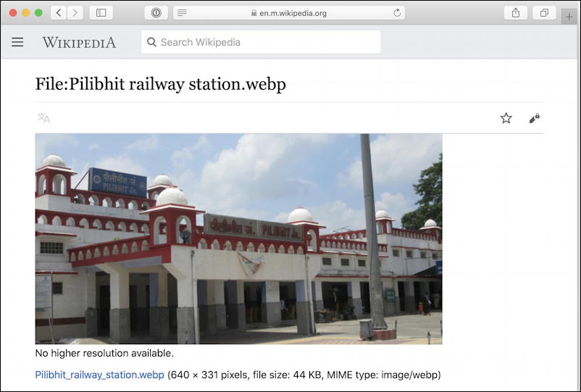
Task: Close the Safari window
Action: (13, 13)
